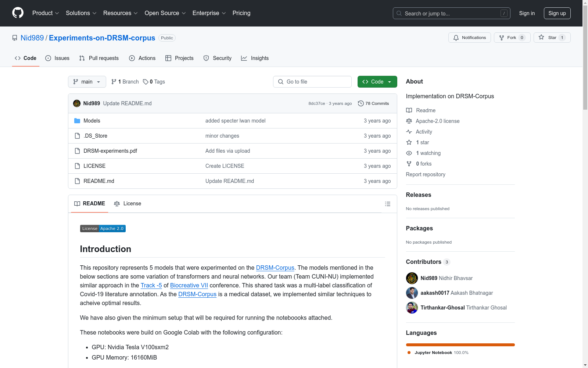Expand the Open Source menu
The width and height of the screenshot is (588, 368).
pyautogui.click(x=165, y=13)
